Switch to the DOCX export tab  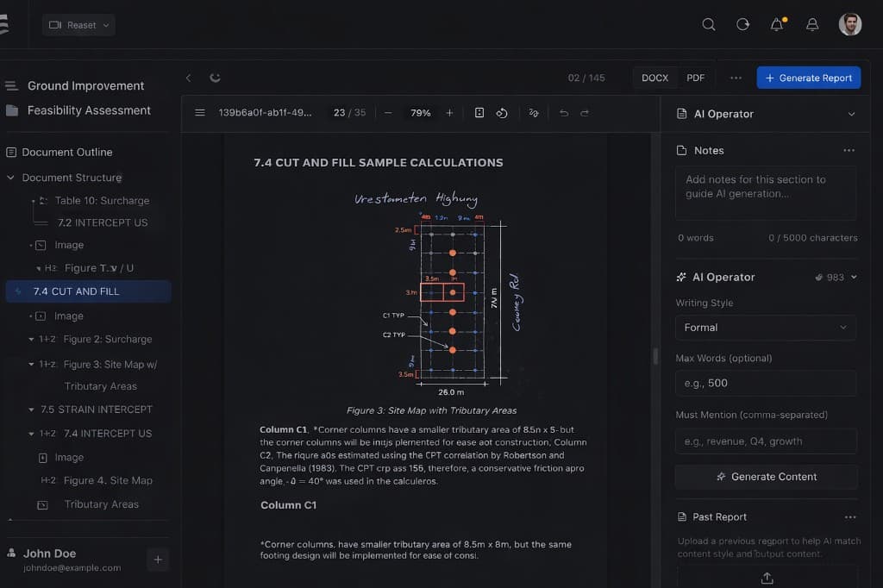pos(654,77)
